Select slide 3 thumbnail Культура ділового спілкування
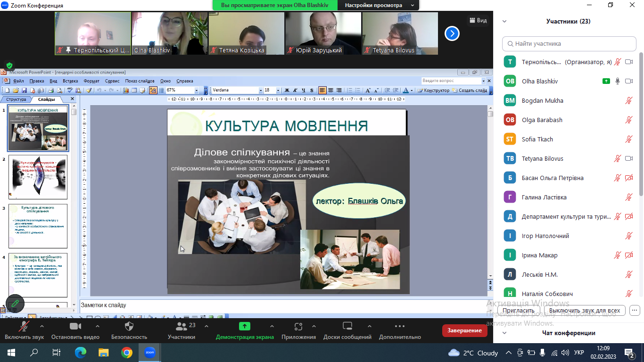644x362 pixels. click(x=38, y=226)
